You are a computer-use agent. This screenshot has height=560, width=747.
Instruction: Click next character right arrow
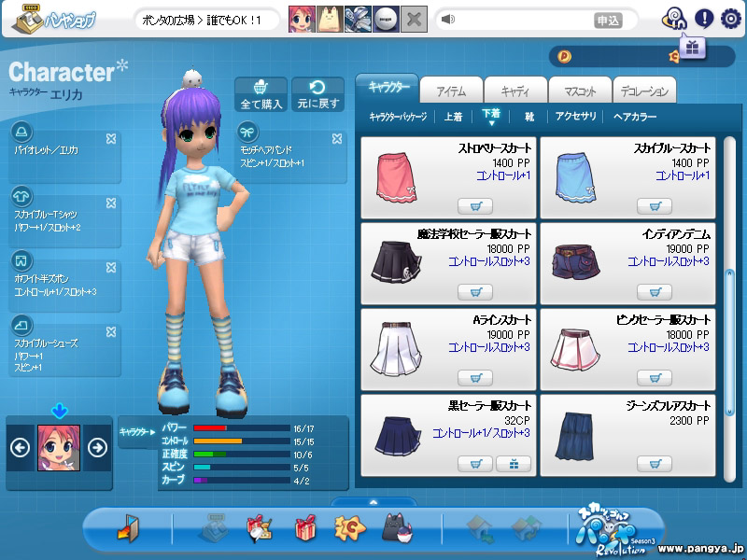click(x=97, y=448)
